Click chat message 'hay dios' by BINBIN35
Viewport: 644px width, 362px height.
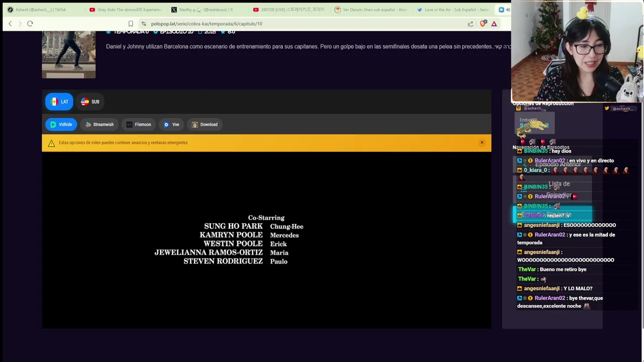point(561,151)
